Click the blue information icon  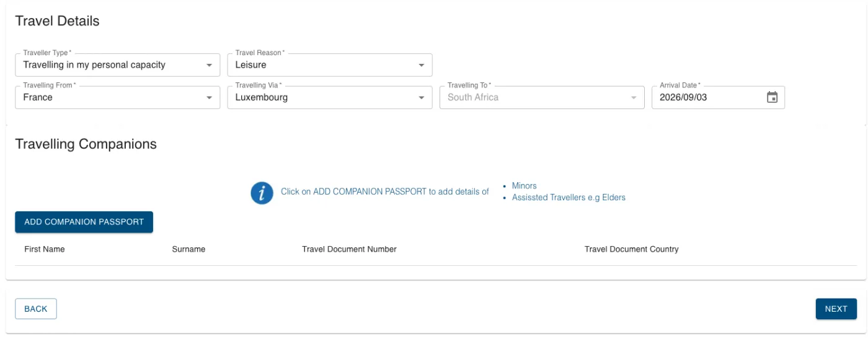262,193
